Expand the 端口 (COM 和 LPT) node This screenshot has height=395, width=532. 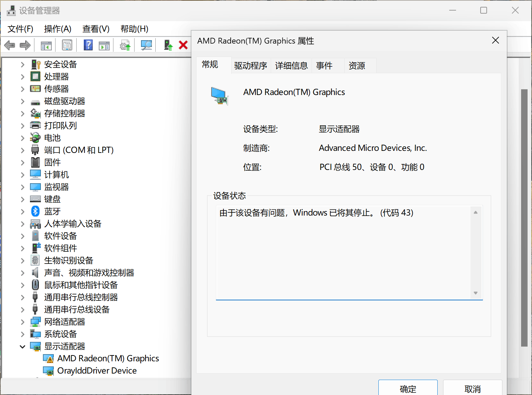click(x=22, y=150)
